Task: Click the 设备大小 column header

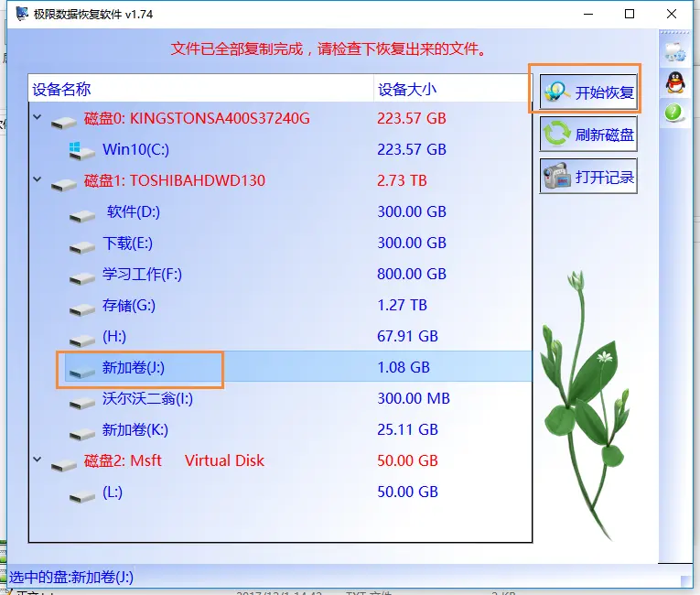Action: (x=452, y=89)
